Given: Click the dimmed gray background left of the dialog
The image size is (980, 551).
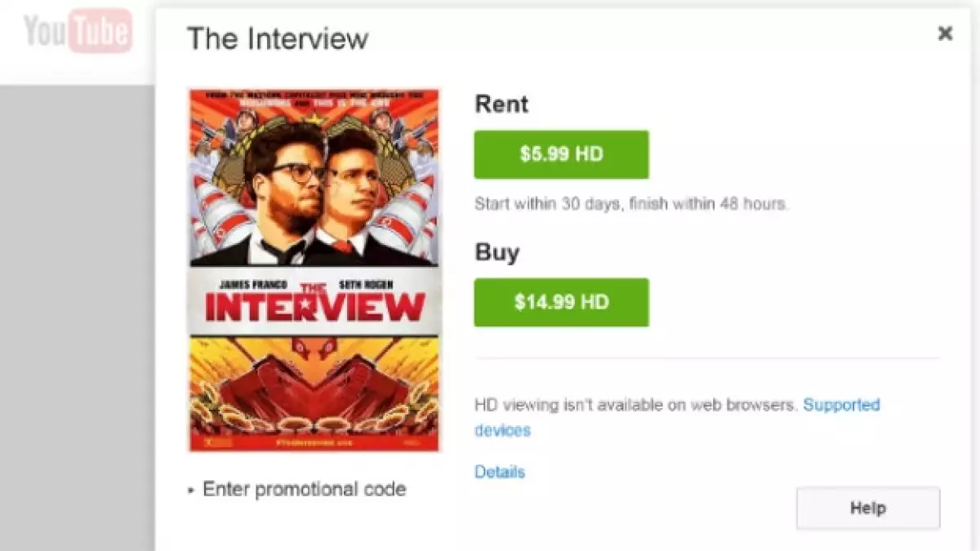Looking at the screenshot, I should pos(78,327).
